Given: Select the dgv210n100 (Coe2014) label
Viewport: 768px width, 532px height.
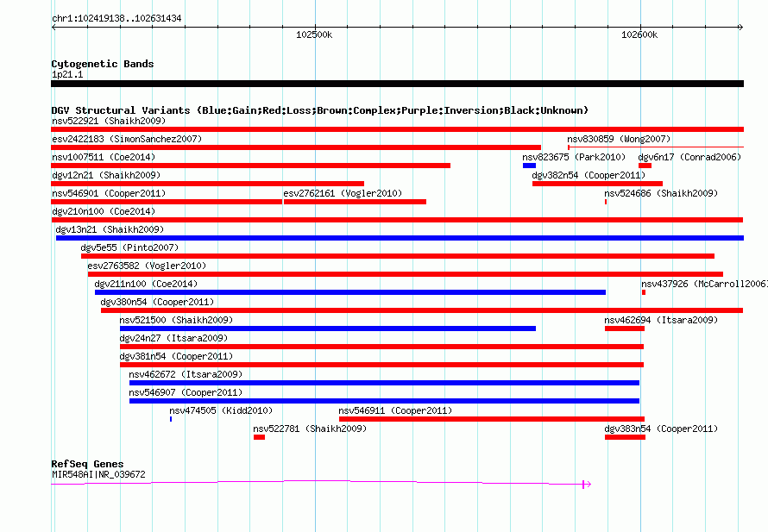Looking at the screenshot, I should 104,211.
